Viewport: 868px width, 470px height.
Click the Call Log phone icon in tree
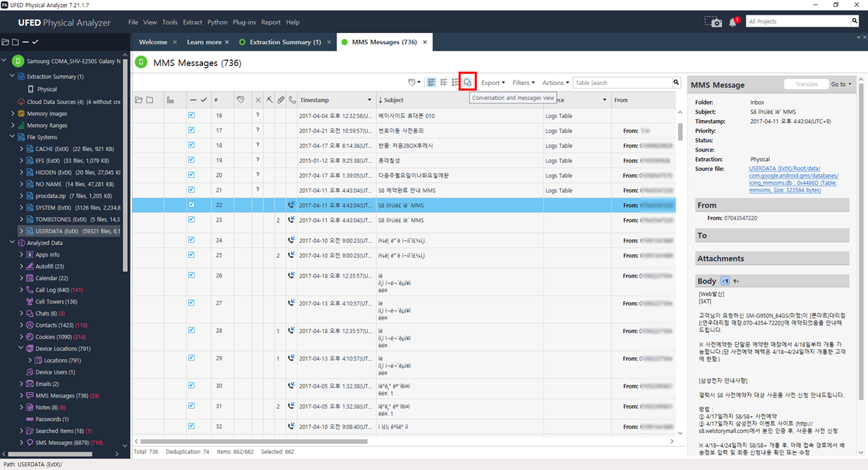pyautogui.click(x=30, y=289)
